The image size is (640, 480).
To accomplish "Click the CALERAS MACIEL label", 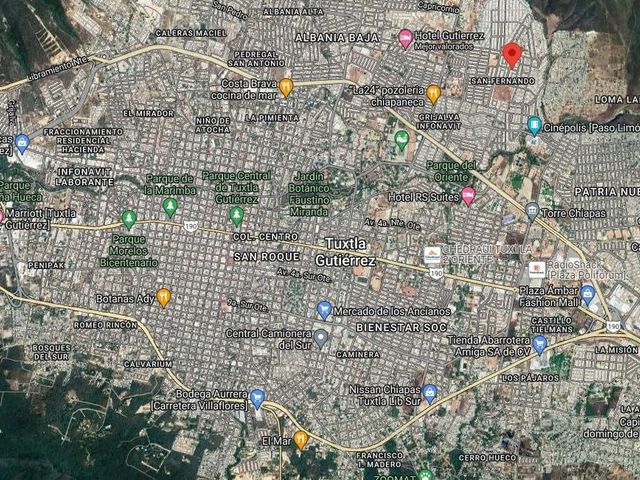I will [x=191, y=33].
